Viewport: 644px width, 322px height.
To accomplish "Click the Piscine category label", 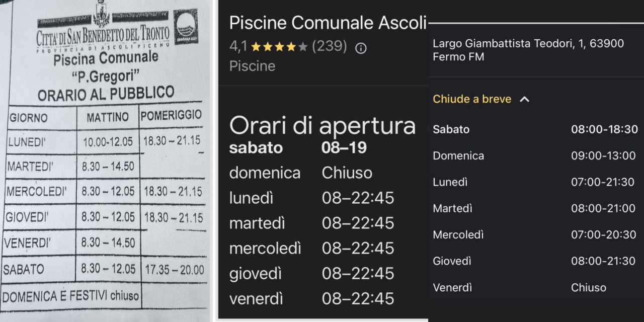I will (253, 66).
